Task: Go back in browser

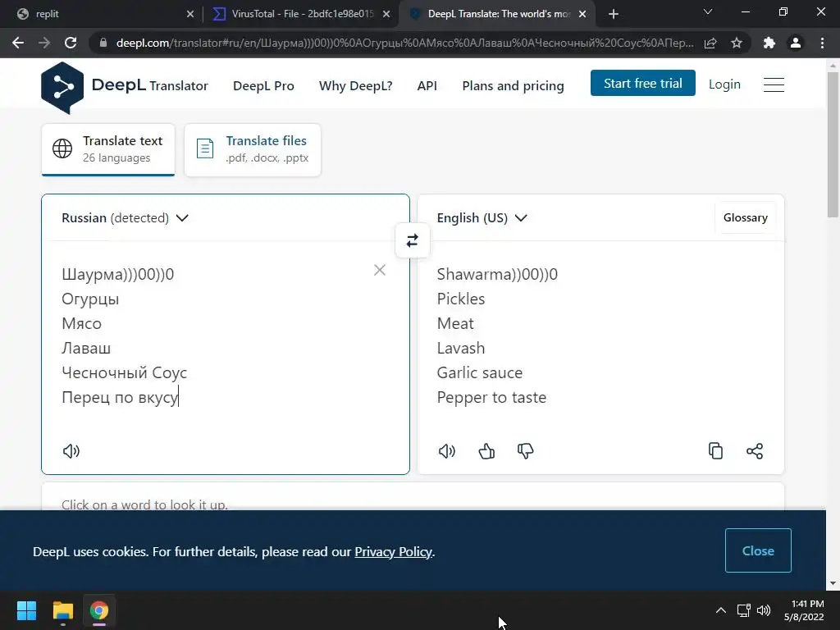Action: 18,43
